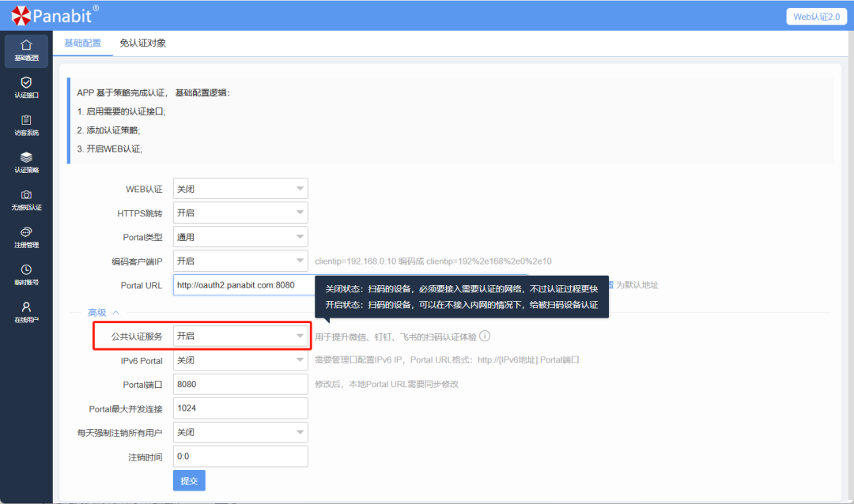This screenshot has height=504, width=854.
Task: Click the text '1. 启用需要的认证接口;'
Action: tap(121, 111)
